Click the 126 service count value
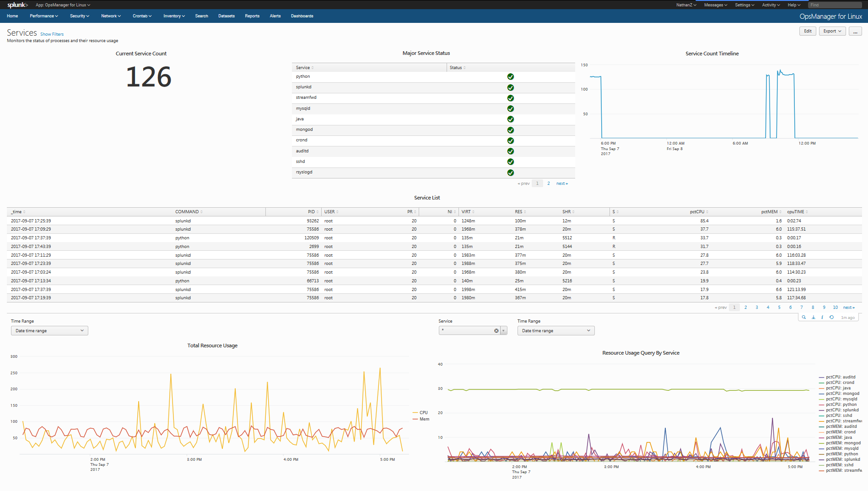Viewport: 868px width, 491px height. pyautogui.click(x=148, y=77)
